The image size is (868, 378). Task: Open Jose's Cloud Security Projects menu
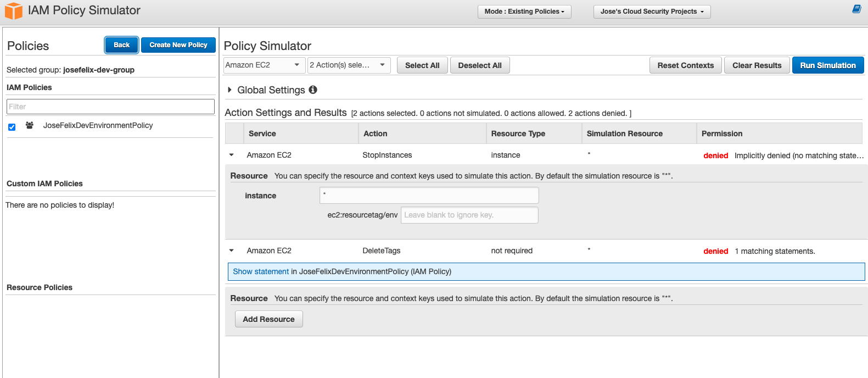[x=652, y=12]
